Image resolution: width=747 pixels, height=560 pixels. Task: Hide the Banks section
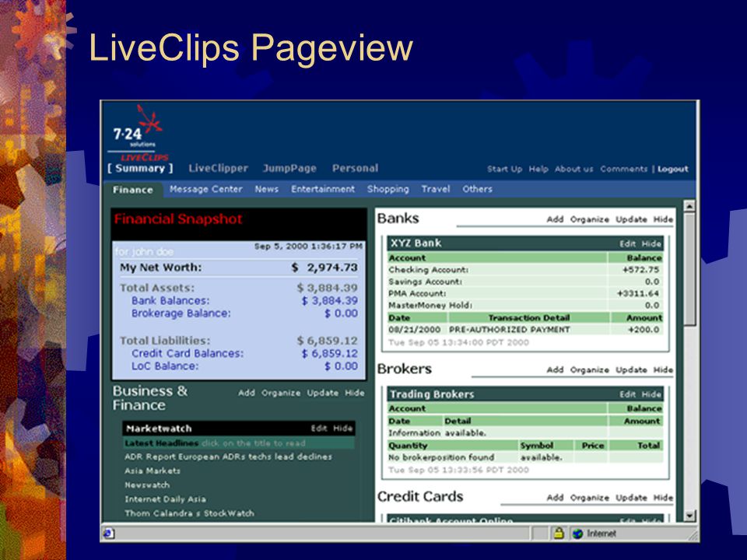(663, 219)
